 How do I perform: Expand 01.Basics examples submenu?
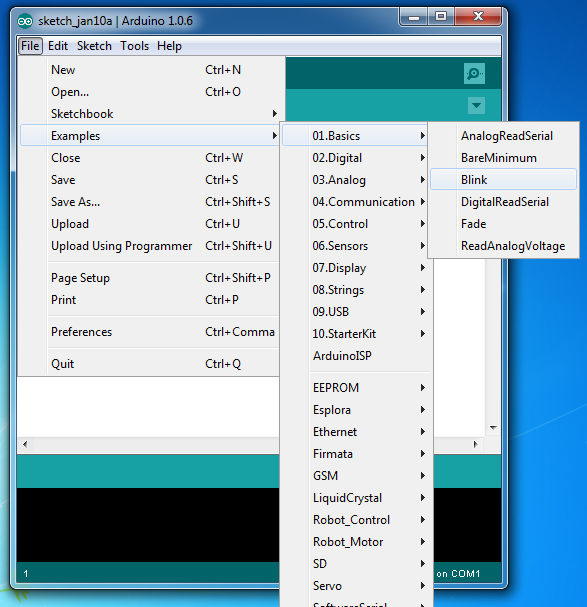coord(355,136)
